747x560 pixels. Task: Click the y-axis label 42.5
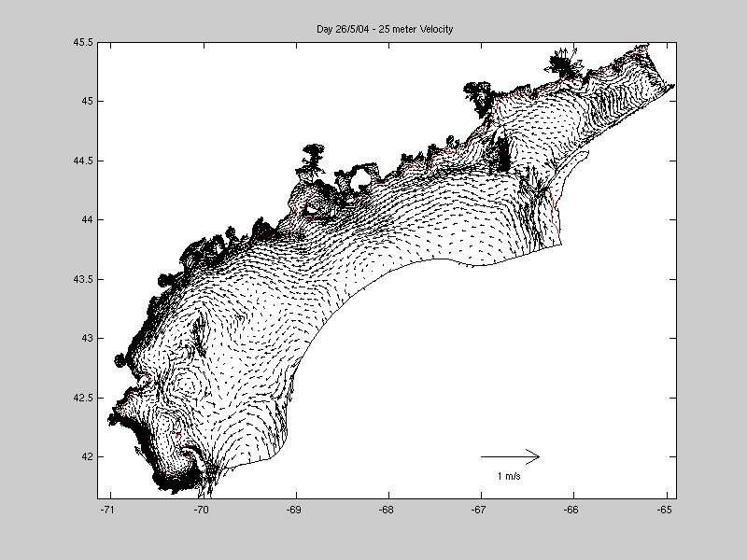[x=83, y=399]
